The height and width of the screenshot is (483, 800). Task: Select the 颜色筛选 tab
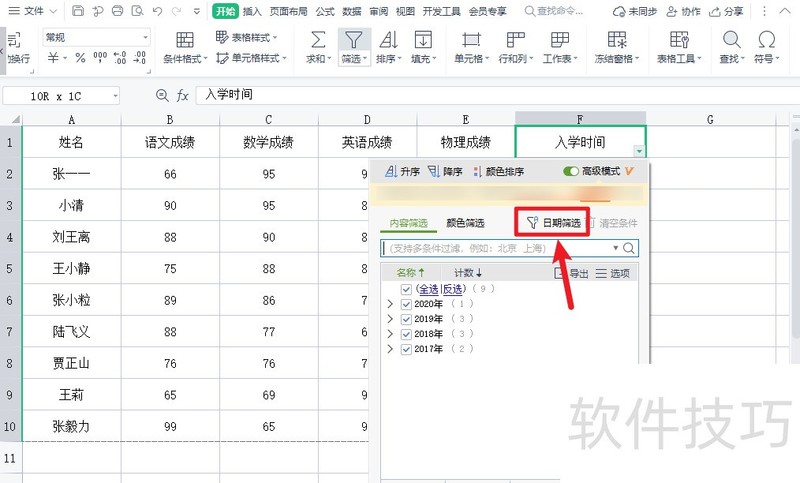pyautogui.click(x=465, y=223)
